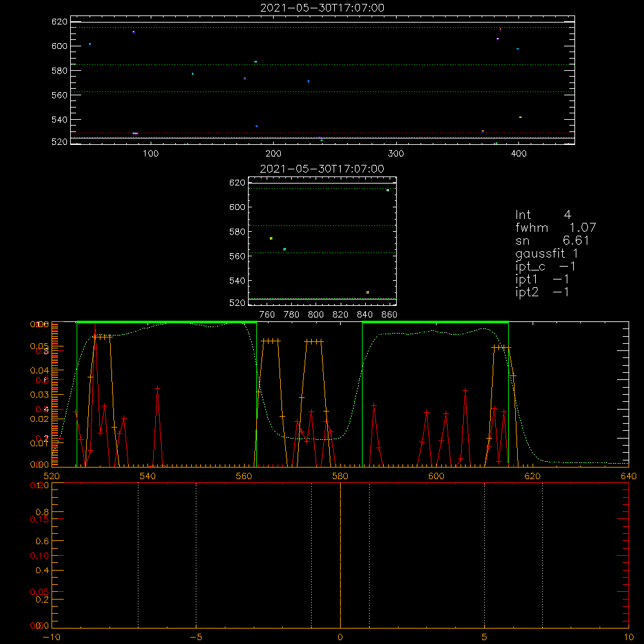Click y-axis label 0.03 on profile plot
Image resolution: width=644 pixels, height=644 pixels.
pos(39,395)
